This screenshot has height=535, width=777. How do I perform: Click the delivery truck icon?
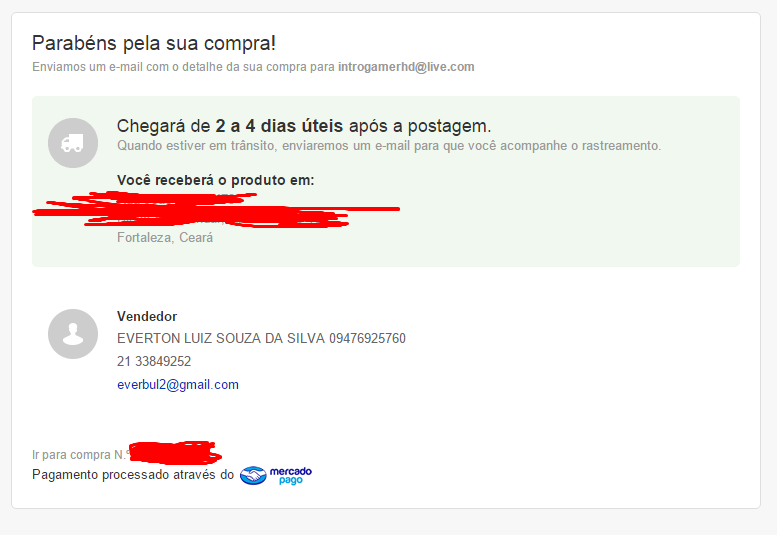[x=73, y=143]
